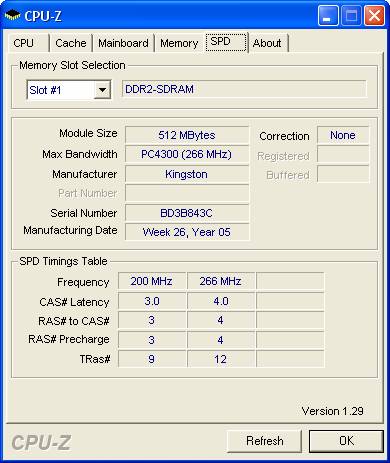This screenshot has height=463, width=390.
Task: Click the SPD tab
Action: 226,42
